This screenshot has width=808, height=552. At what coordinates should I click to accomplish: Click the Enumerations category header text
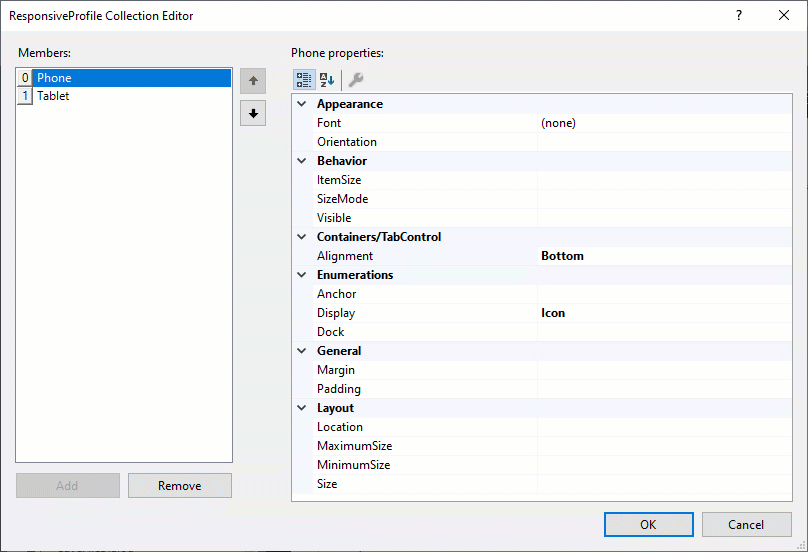pos(355,275)
